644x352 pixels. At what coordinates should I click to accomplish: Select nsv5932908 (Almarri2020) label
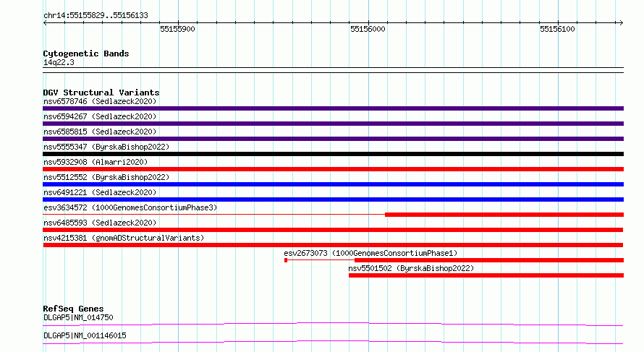click(x=96, y=162)
